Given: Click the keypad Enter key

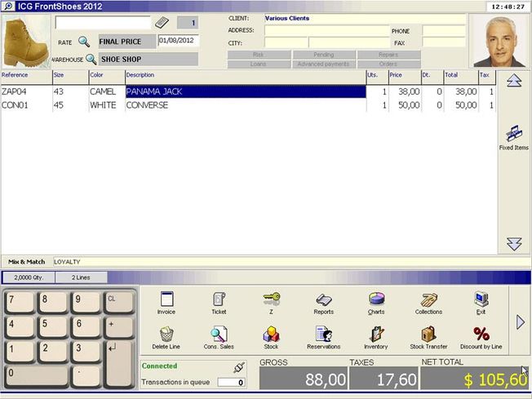Looking at the screenshot, I should (119, 363).
